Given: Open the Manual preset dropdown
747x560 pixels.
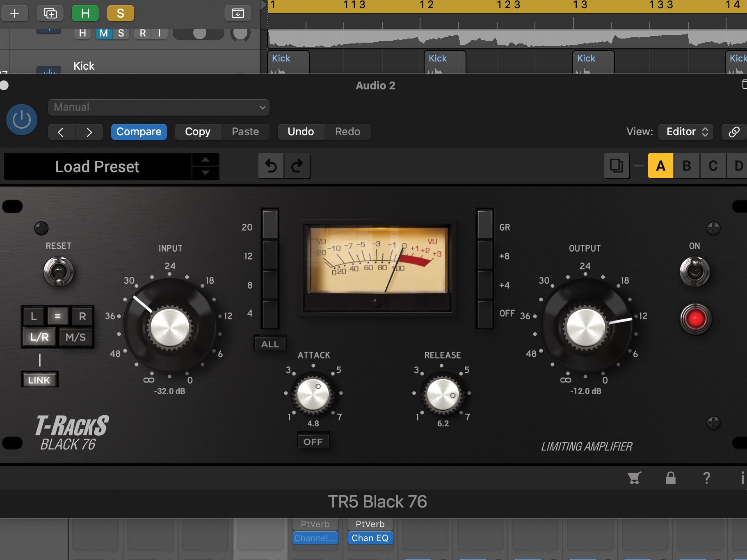Looking at the screenshot, I should pos(158,107).
